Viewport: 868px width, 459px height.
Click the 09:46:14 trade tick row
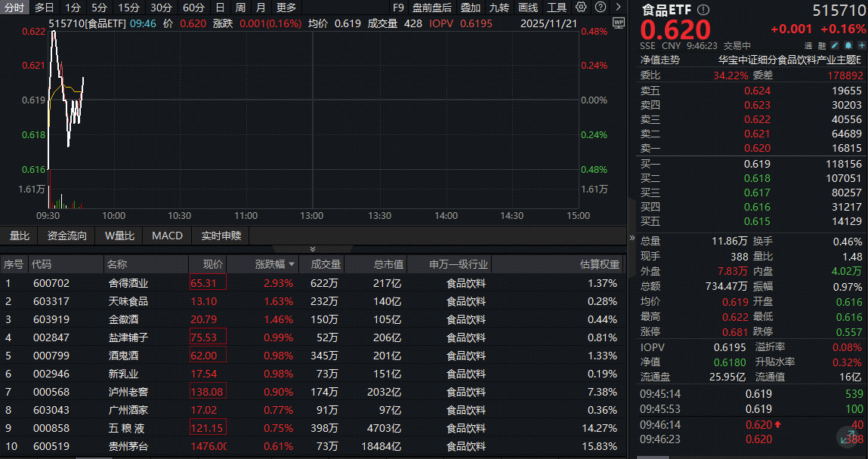[752, 425]
